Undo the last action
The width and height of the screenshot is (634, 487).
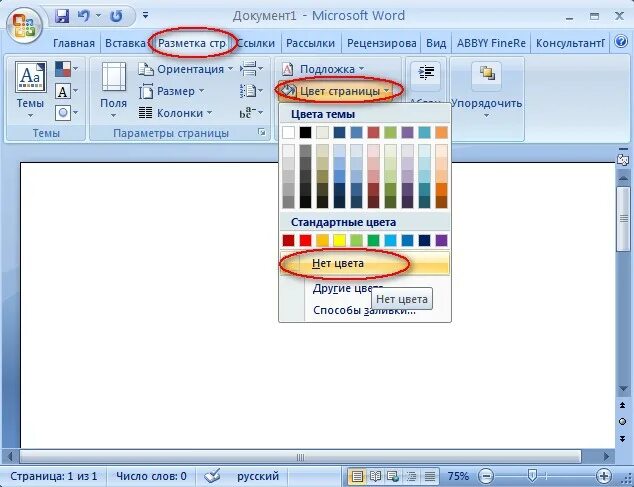[84, 16]
